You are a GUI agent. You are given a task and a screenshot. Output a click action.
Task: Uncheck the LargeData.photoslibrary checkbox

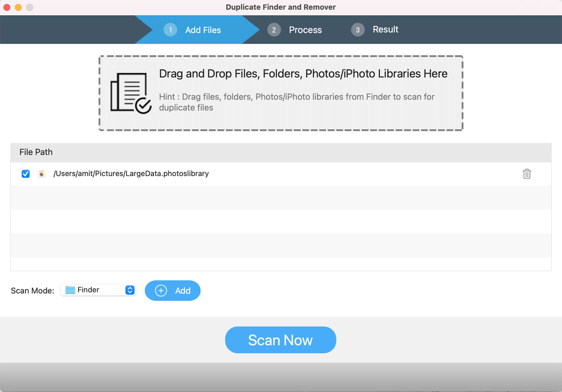coord(26,174)
